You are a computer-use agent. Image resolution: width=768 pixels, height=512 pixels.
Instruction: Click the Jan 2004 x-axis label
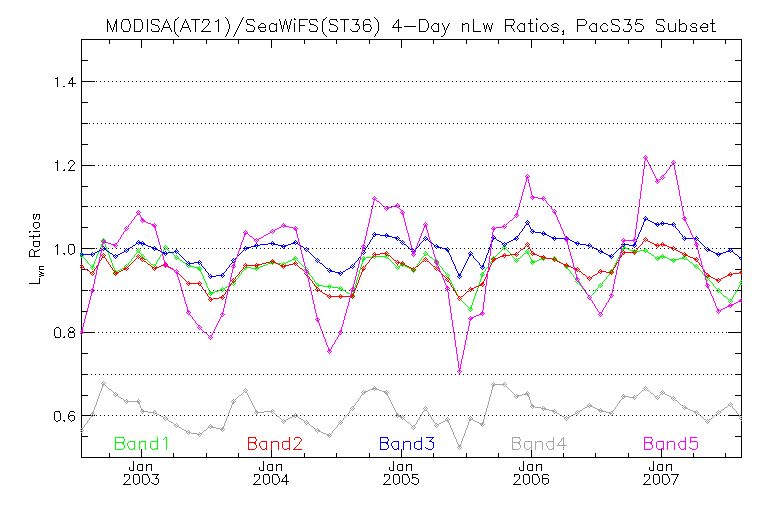pos(271,473)
